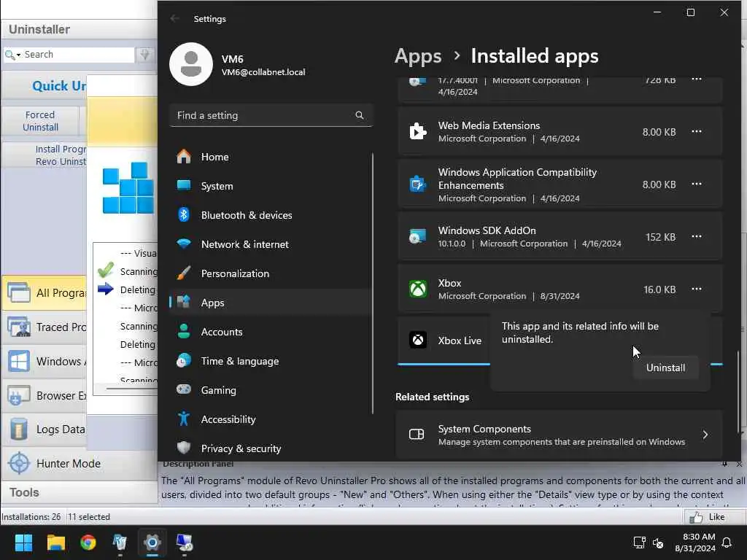Click the Privacy shield icon

point(184,448)
